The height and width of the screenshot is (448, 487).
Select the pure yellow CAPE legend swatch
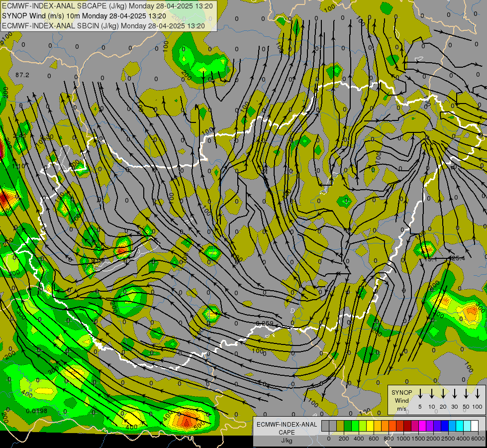pos(370,426)
